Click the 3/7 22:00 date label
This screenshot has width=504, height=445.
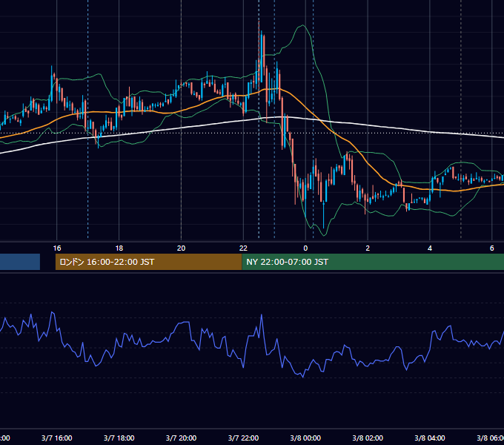tap(243, 438)
